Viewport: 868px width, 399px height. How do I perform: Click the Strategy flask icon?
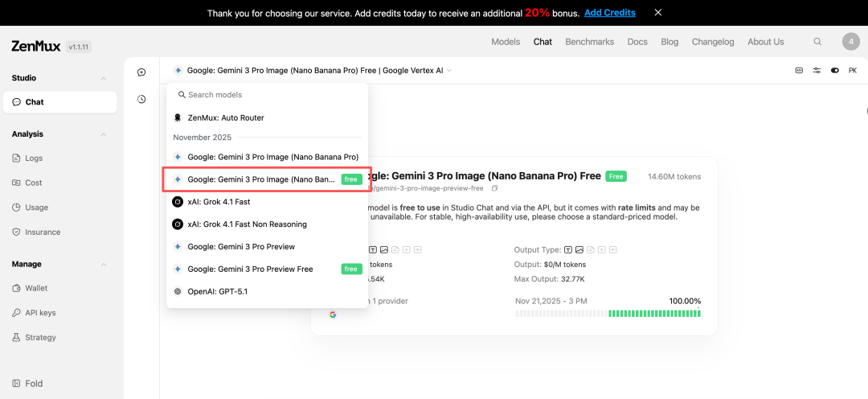point(16,338)
